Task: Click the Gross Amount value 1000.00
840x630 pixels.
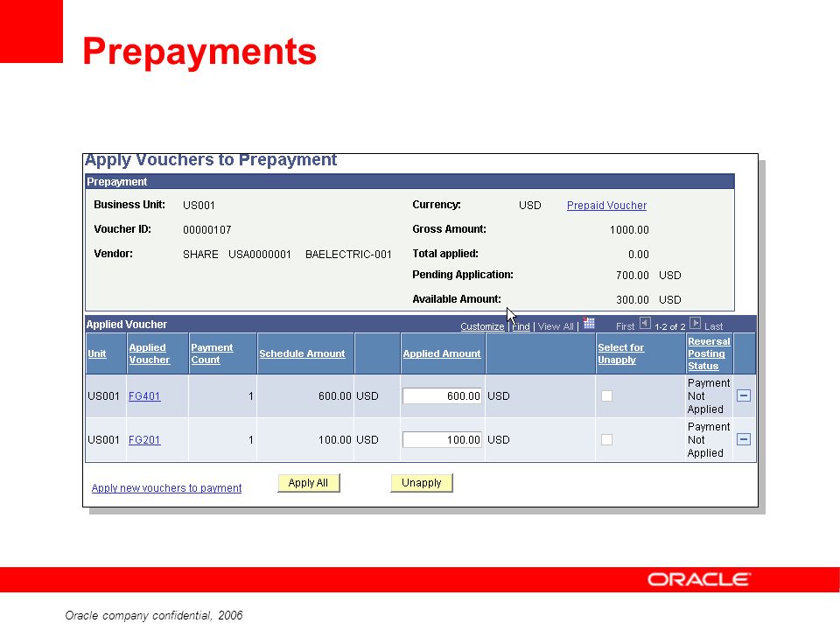Action: pos(629,230)
